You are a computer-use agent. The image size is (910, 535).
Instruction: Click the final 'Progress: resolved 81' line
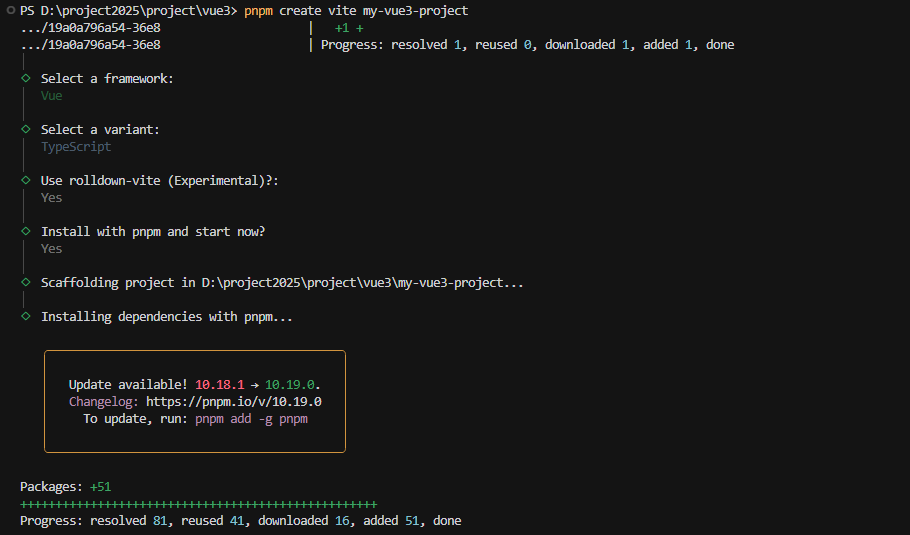coord(241,520)
